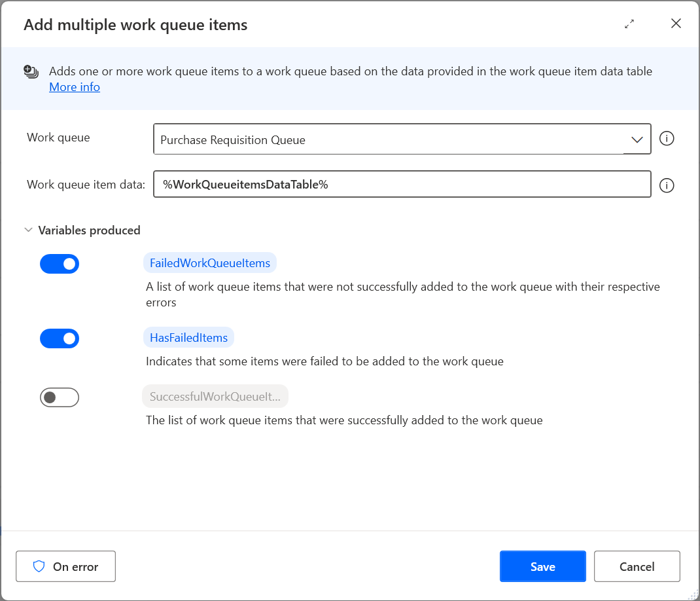Click the dialog title "Add multiple work queue items"
This screenshot has width=700, height=601.
[135, 25]
